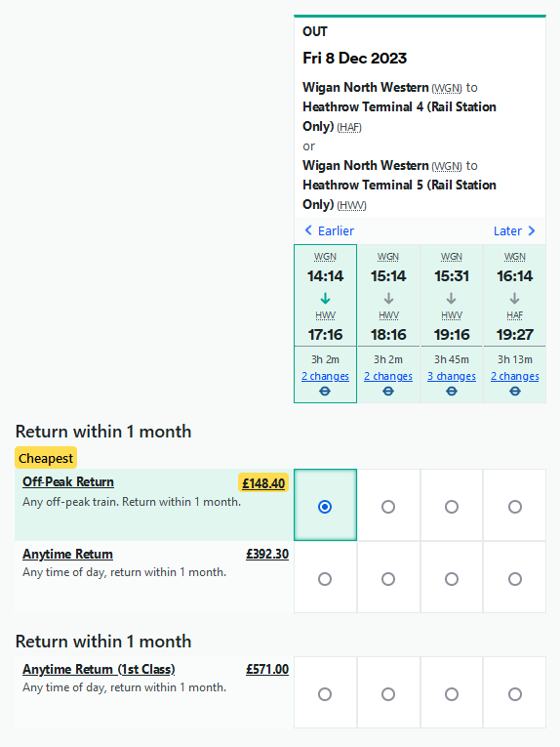Click the Underground icon under 14:14 train
The height and width of the screenshot is (747, 560).
[325, 392]
